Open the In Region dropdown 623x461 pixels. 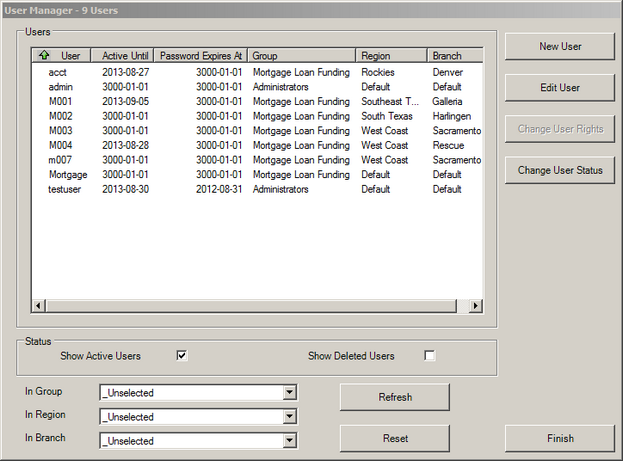click(x=290, y=416)
